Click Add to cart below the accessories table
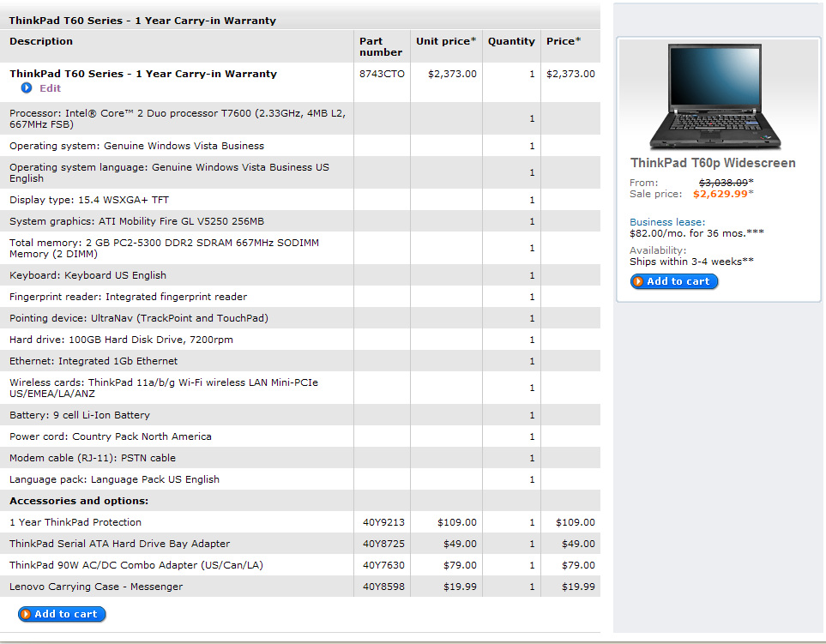Image resolution: width=826 pixels, height=644 pixels. tap(62, 614)
